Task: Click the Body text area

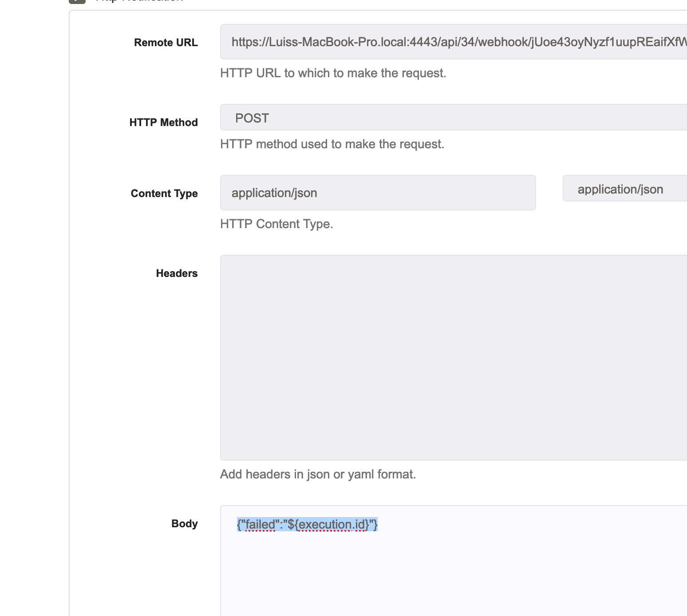Action: click(454, 561)
